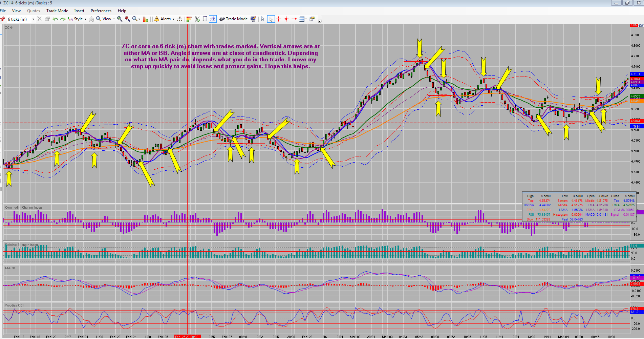This screenshot has width=644, height=339.
Task: Open the View dropdown in toolbar
Action: pos(106,19)
